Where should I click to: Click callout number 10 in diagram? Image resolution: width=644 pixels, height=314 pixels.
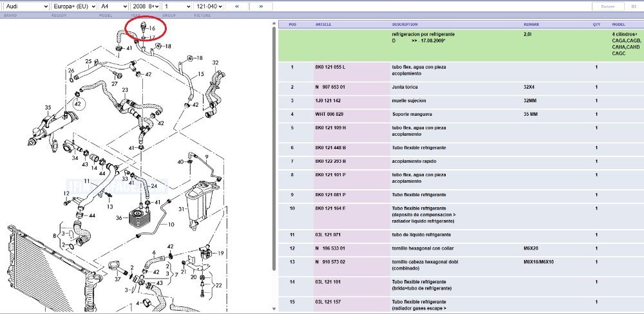(171, 225)
